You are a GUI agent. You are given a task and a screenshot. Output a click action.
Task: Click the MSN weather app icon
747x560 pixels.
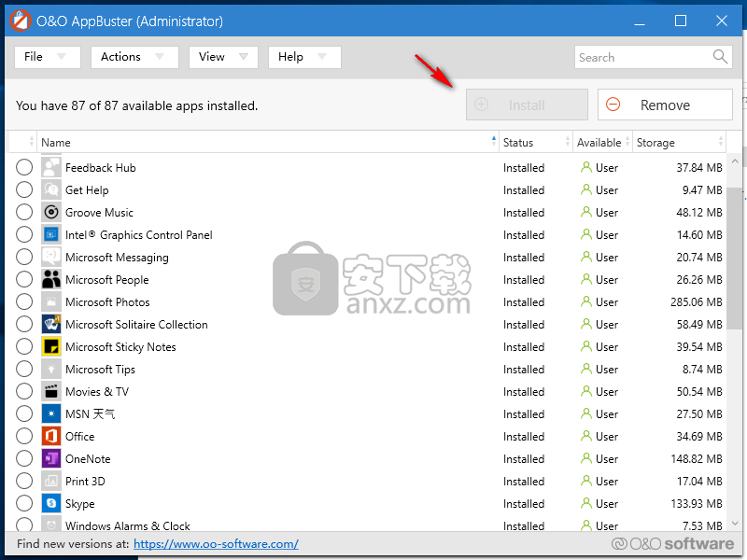(x=51, y=413)
